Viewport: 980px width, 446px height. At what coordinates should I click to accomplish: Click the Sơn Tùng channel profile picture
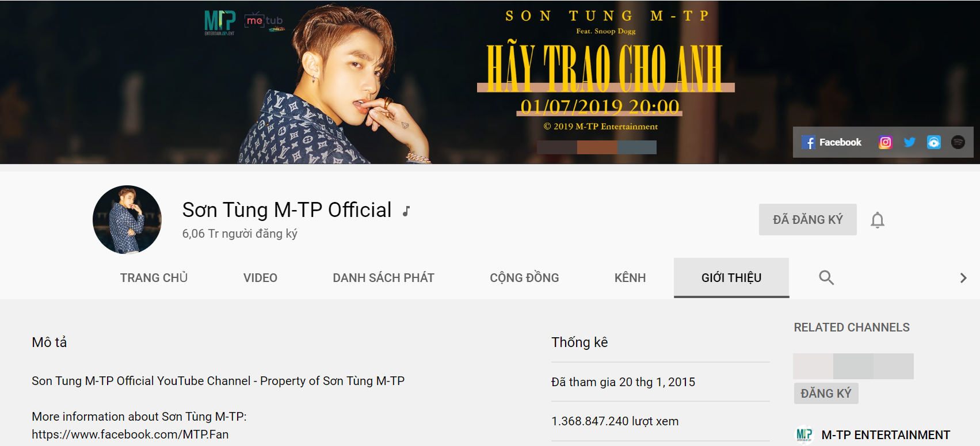(127, 219)
